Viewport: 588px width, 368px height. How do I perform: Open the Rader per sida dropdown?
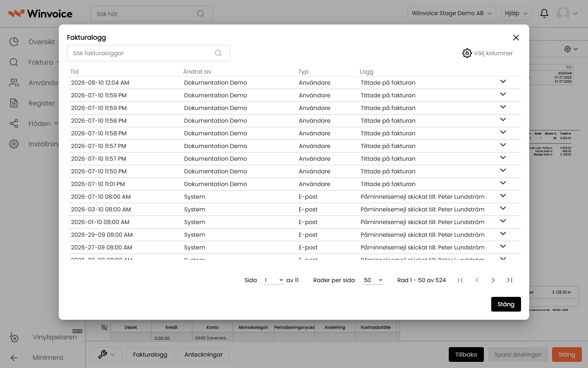point(373,280)
